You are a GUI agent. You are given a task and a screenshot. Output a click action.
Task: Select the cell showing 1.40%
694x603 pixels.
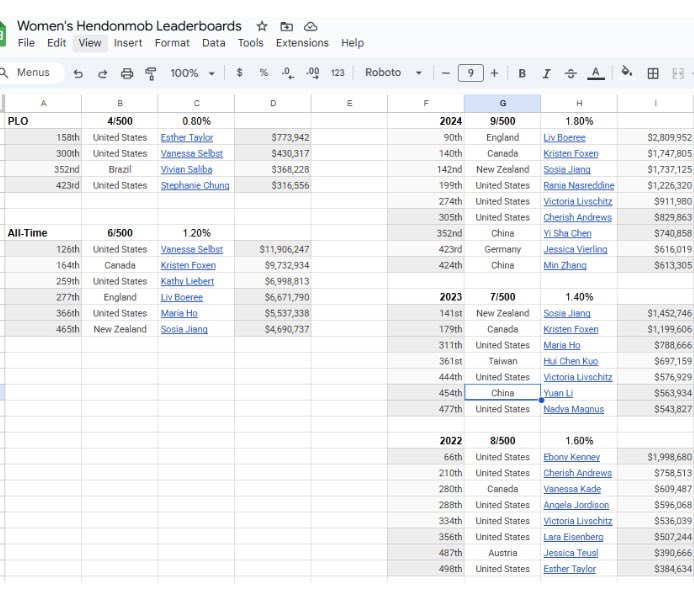[579, 297]
